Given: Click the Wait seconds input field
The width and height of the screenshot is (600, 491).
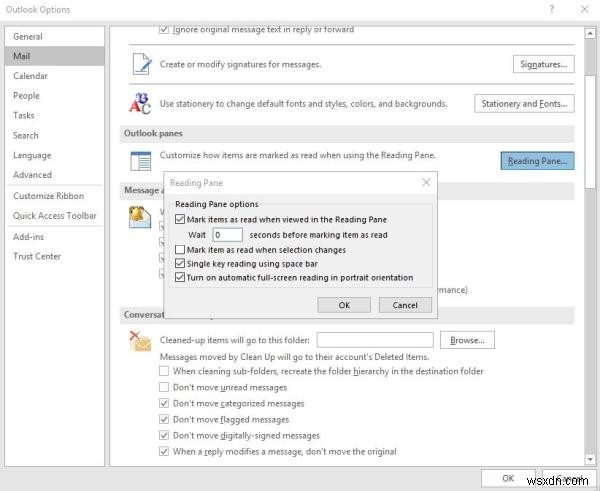Looking at the screenshot, I should pos(227,235).
